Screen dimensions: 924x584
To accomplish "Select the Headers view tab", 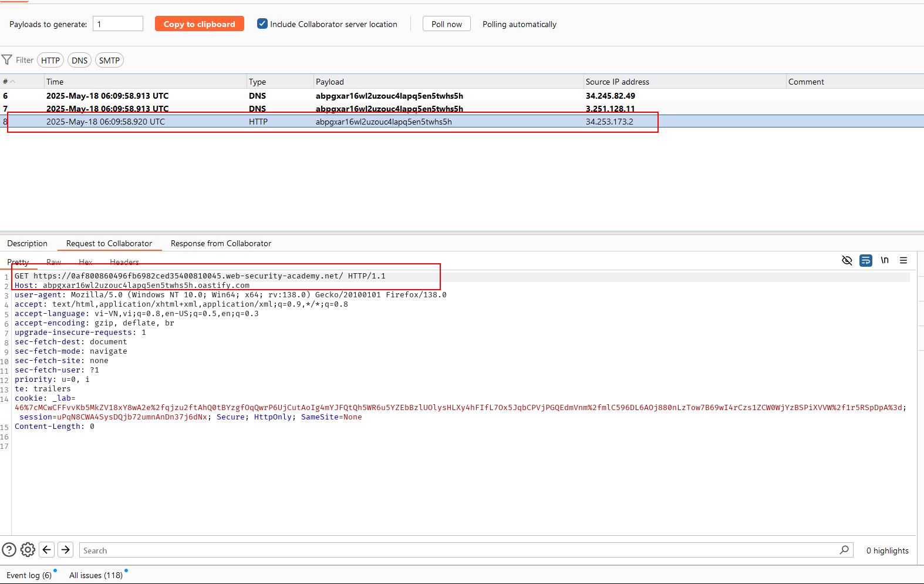I will [x=124, y=262].
